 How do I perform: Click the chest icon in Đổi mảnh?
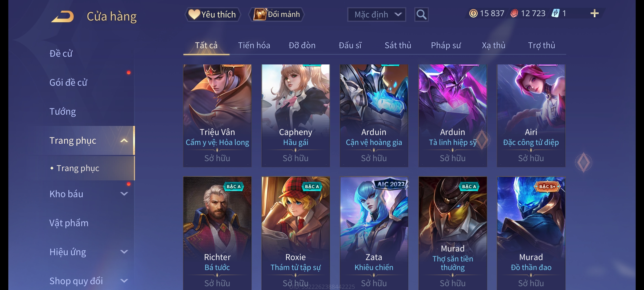260,14
